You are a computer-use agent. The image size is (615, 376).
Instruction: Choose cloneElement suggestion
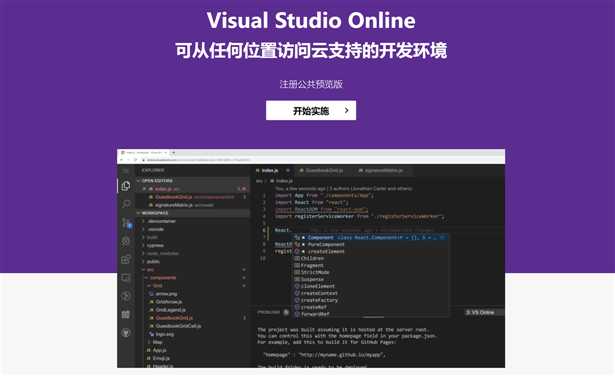(x=371, y=287)
